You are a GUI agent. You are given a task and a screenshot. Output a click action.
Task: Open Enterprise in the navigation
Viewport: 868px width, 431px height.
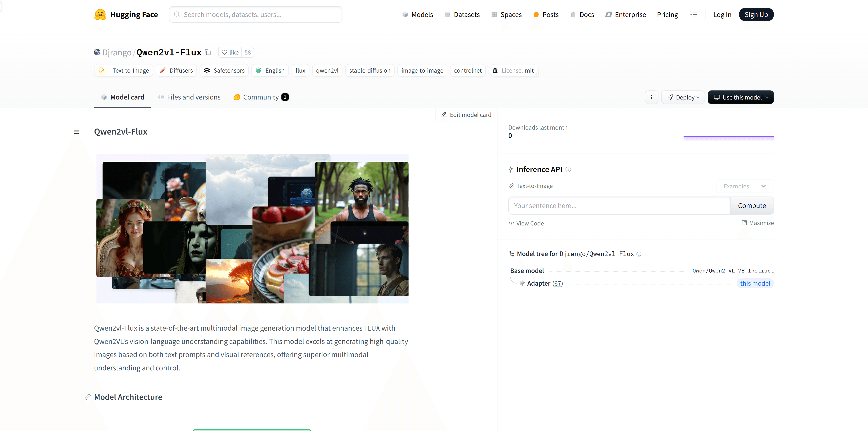point(625,14)
